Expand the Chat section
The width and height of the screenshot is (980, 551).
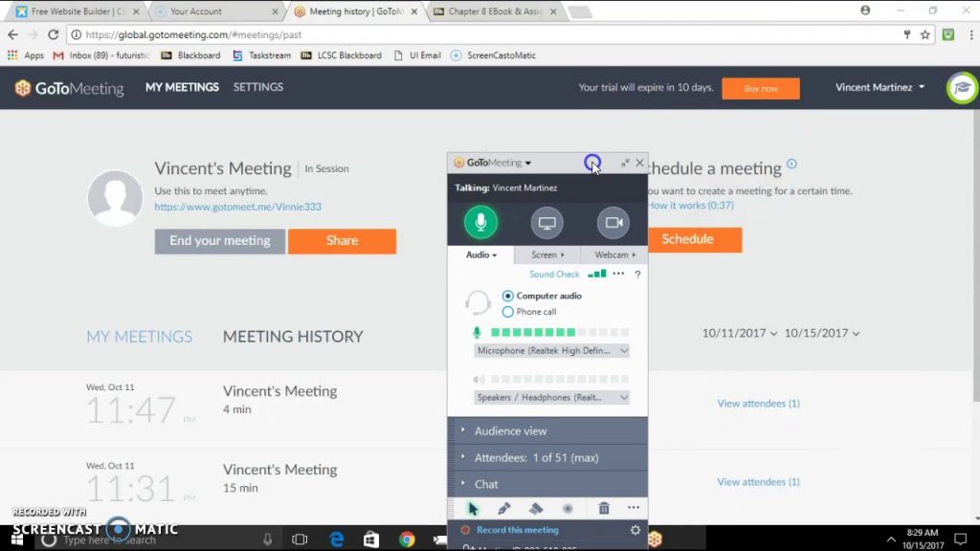[x=547, y=484]
